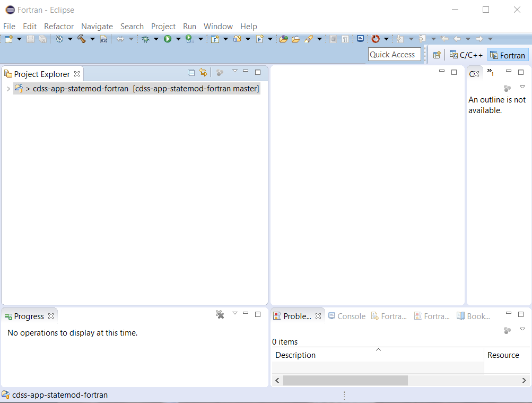Switch to the Bookmarks tab

click(x=473, y=316)
